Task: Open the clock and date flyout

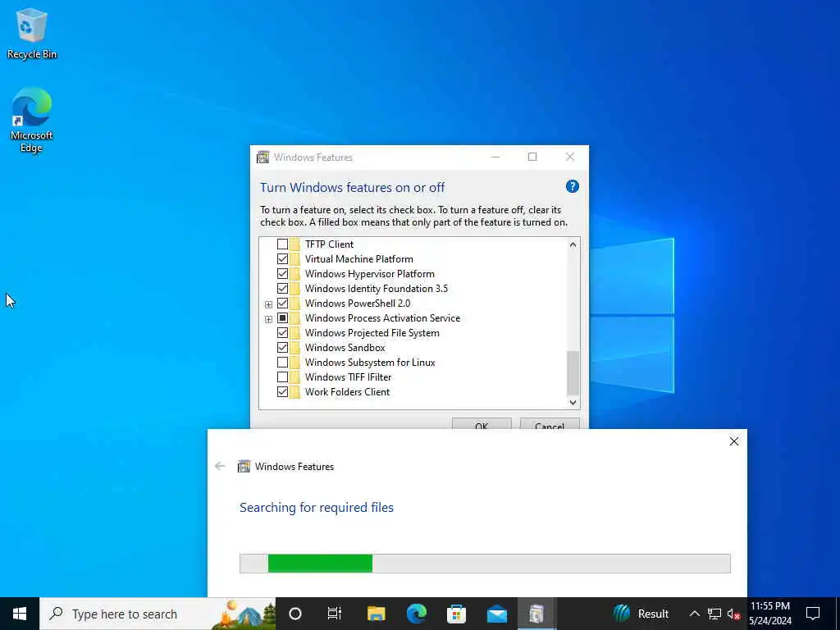Action: pos(769,614)
